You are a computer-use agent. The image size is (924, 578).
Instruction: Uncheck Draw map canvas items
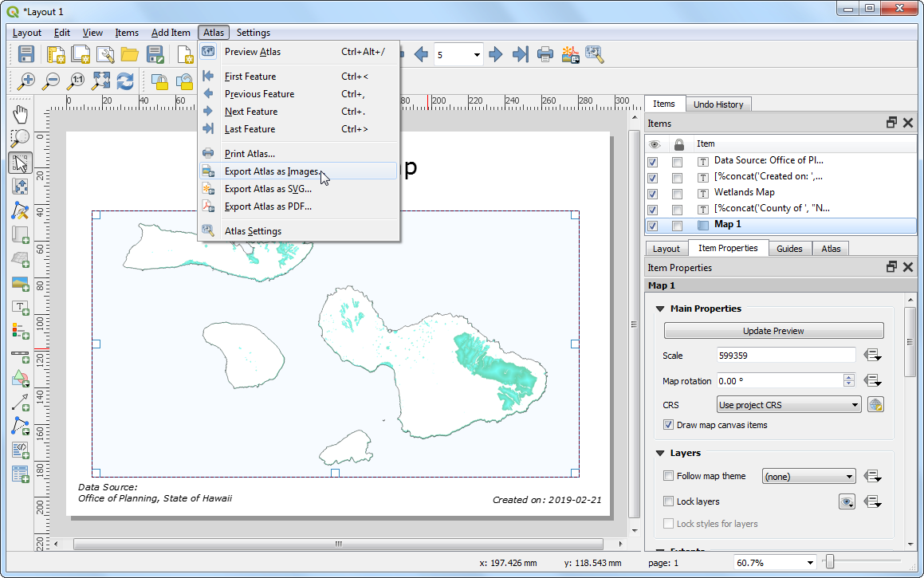coord(669,425)
